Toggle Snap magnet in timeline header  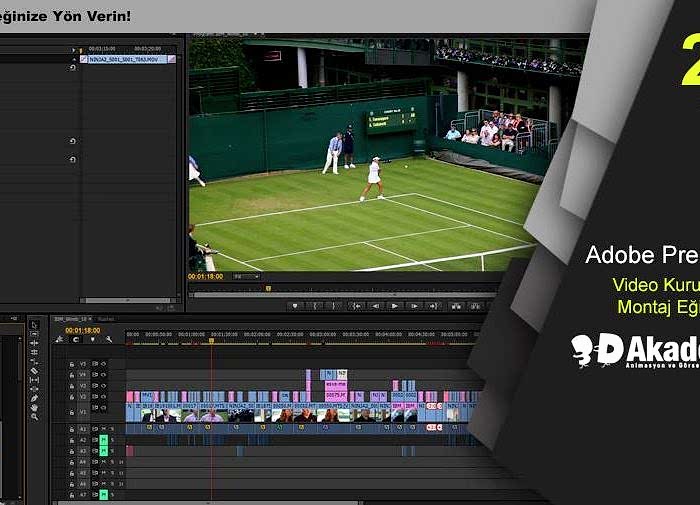(x=76, y=340)
